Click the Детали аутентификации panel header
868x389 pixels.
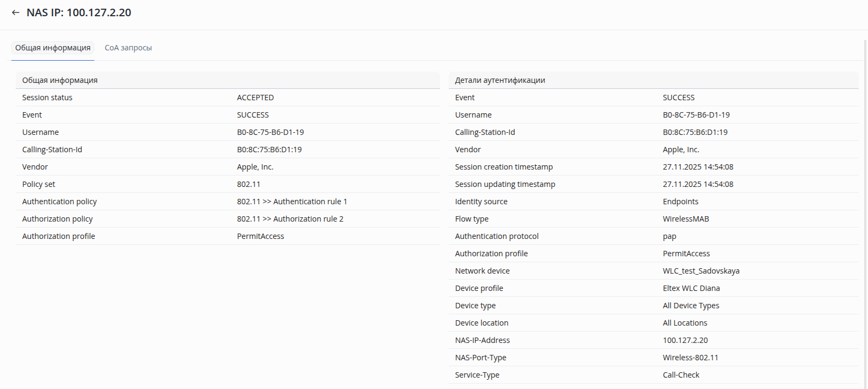coord(500,80)
